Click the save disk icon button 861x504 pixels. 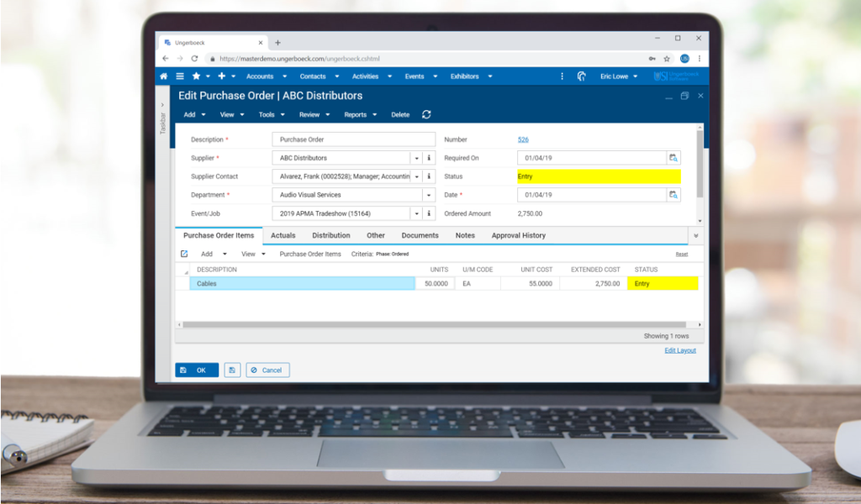[232, 370]
